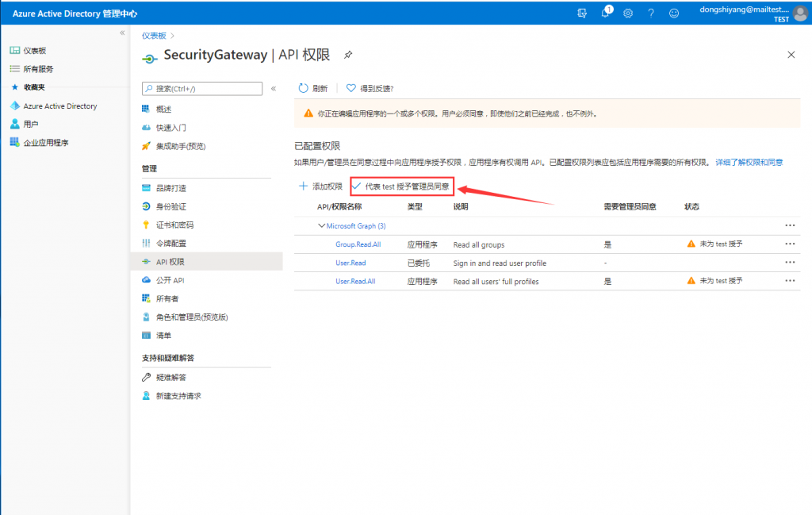Image resolution: width=812 pixels, height=515 pixels.
Task: Open 企业应用程序 in the left sidebar
Action: 45,143
